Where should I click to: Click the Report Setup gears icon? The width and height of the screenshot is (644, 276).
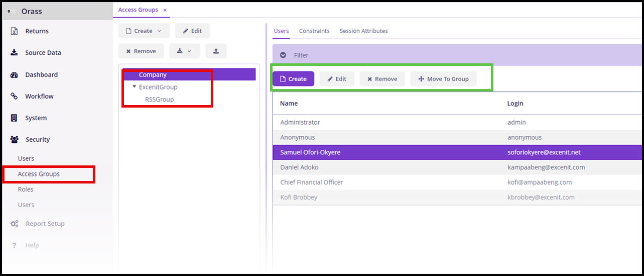[x=15, y=224]
